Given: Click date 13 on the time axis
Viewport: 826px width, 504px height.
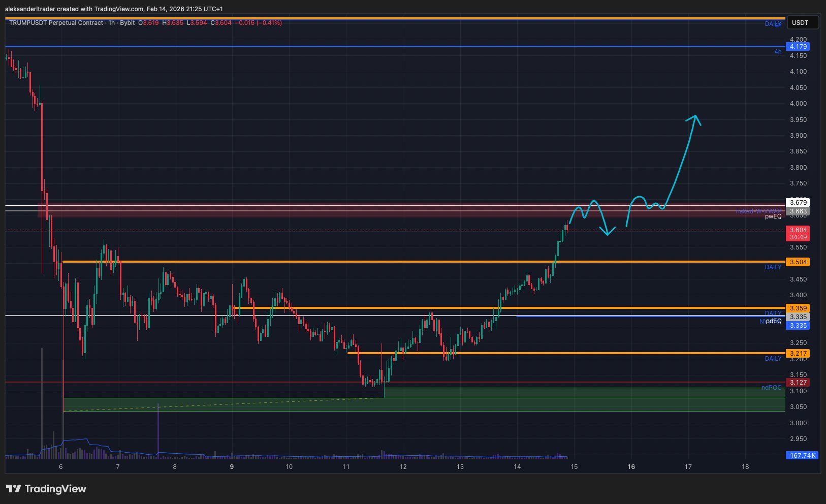Looking at the screenshot, I should (460, 467).
